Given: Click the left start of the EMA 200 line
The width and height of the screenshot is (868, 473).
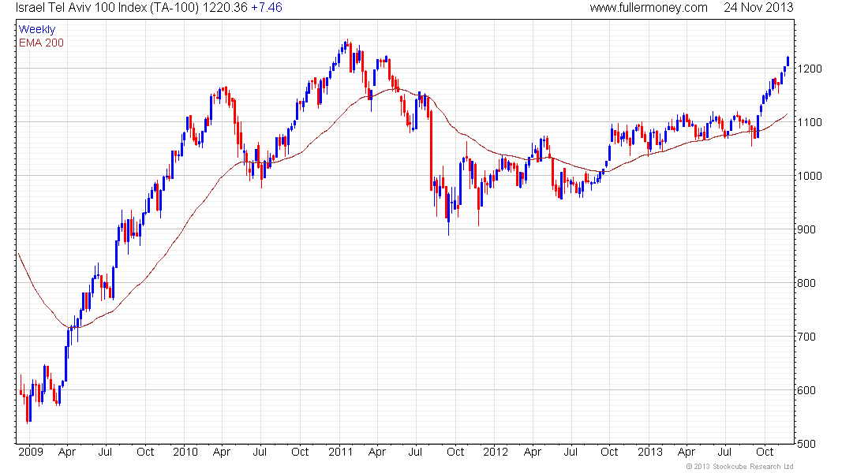Looking at the screenshot, I should pos(20,255).
